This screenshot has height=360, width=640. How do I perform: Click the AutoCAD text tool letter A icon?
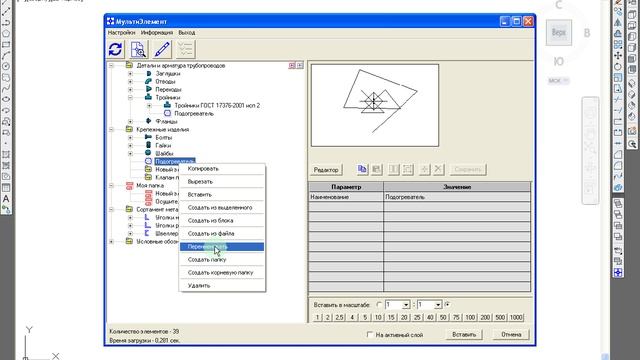pyautogui.click(x=6, y=199)
